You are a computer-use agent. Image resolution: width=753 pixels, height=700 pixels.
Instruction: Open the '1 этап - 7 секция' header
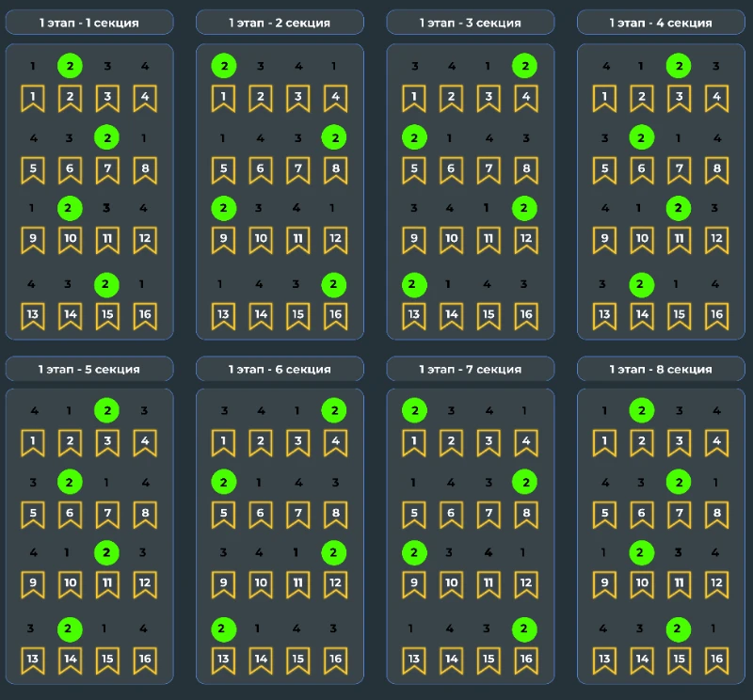pyautogui.click(x=471, y=369)
